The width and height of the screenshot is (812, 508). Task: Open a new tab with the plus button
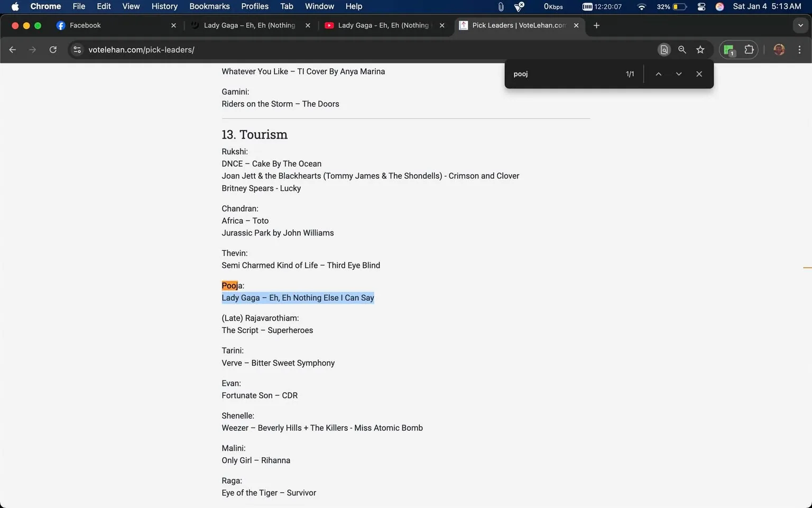[596, 25]
